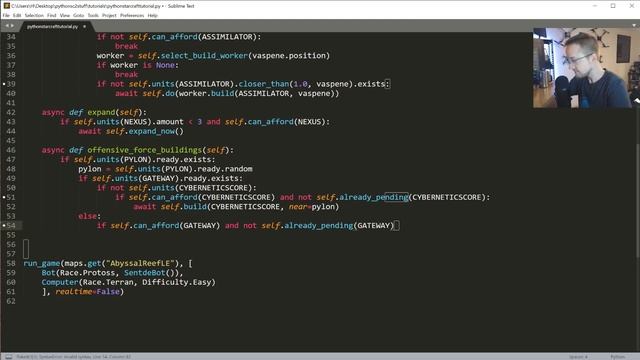This screenshot has width=640, height=360.
Task: Click 'already_pending' on line 51
Action: (x=373, y=197)
